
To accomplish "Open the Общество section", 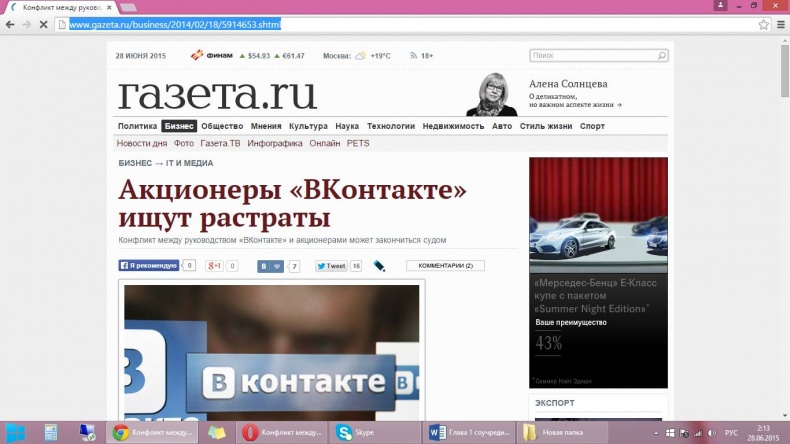I will [x=222, y=126].
